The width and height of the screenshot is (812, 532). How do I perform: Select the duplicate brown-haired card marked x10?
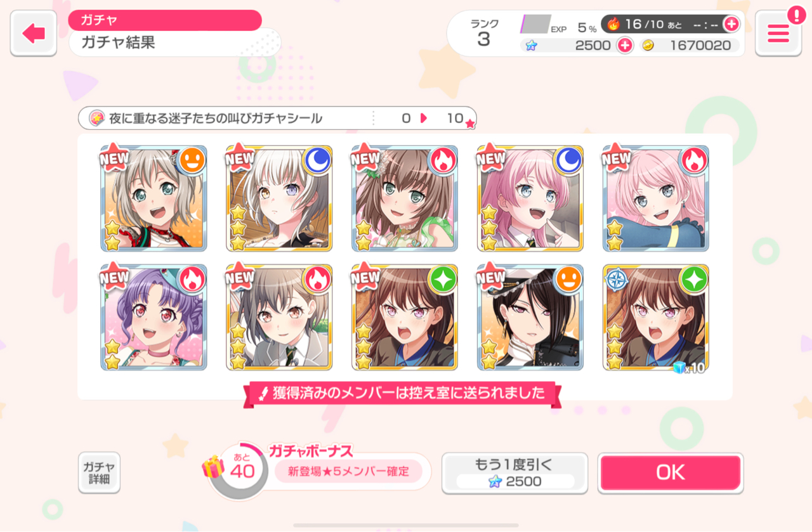point(656,318)
